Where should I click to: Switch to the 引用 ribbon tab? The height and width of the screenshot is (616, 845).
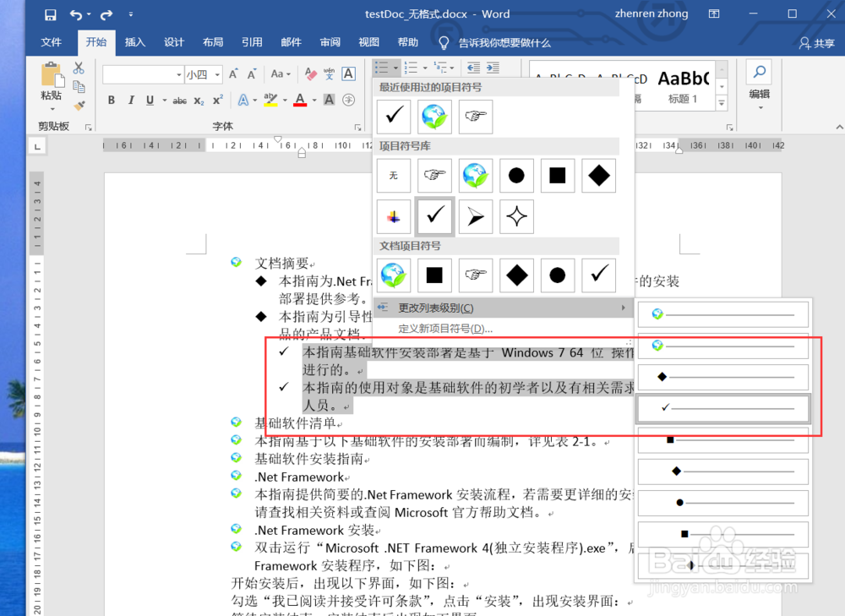(x=252, y=42)
